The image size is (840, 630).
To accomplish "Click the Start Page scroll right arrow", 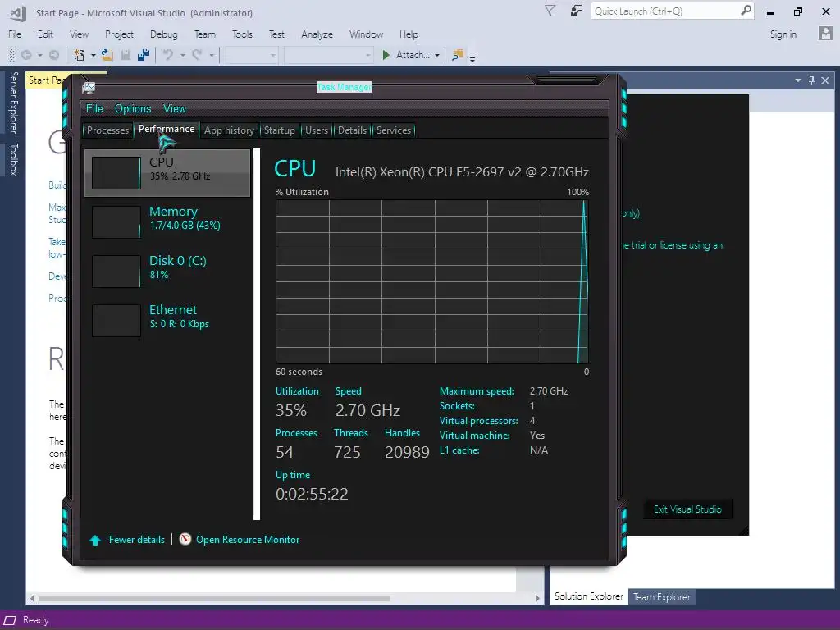I will [x=537, y=598].
